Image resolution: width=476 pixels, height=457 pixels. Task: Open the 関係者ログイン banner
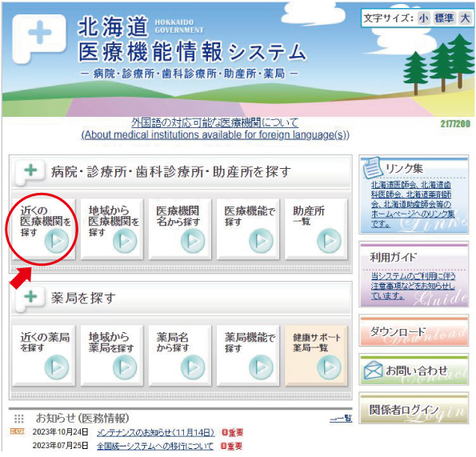[x=414, y=408]
